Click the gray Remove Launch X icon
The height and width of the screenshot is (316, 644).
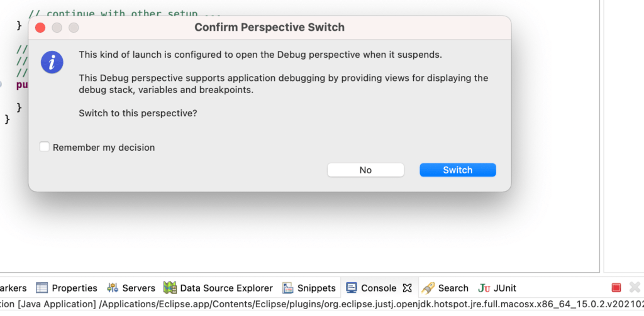click(635, 287)
